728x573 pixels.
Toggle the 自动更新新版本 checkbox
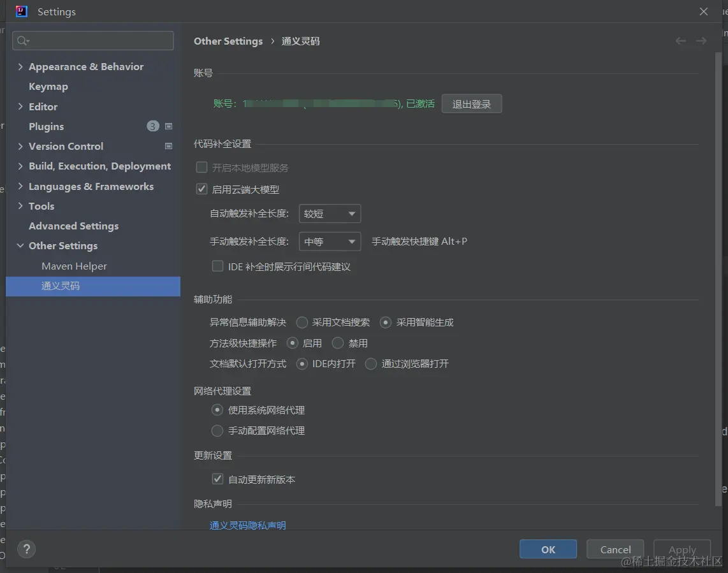(x=217, y=479)
